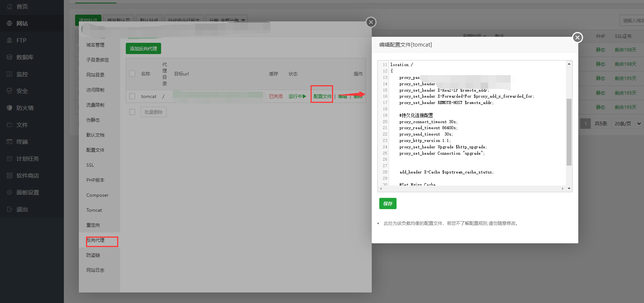
Task: Tick the checkbox beside 批量删除
Action: click(132, 112)
